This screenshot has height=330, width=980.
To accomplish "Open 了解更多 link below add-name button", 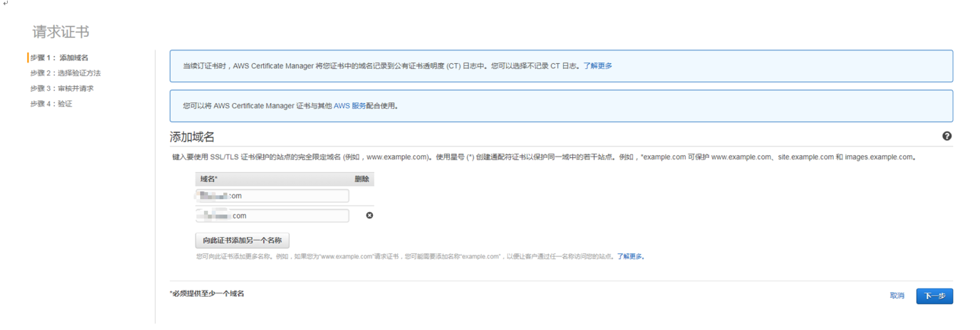I will (630, 257).
